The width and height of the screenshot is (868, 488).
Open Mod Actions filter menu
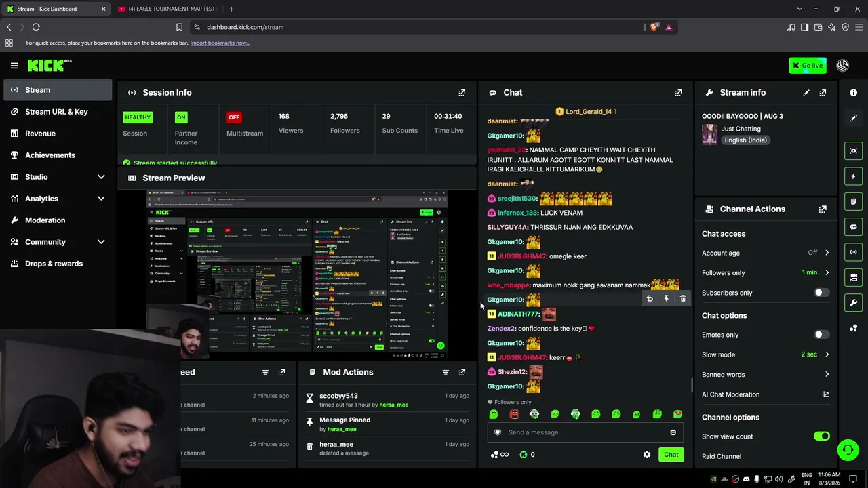pyautogui.click(x=446, y=372)
